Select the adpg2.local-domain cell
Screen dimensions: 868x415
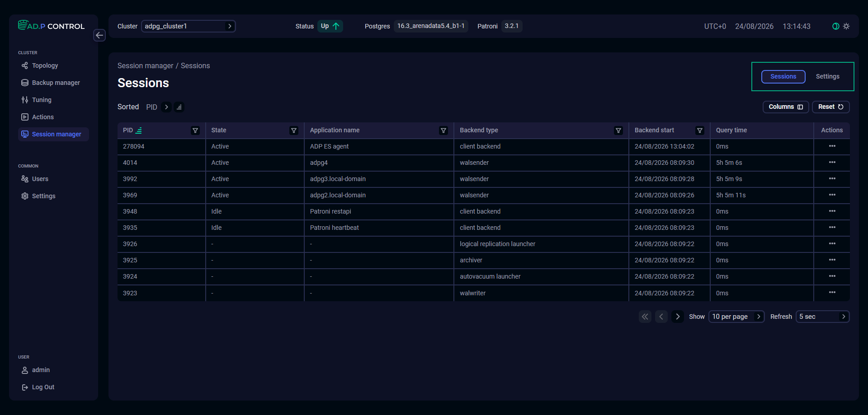379,195
